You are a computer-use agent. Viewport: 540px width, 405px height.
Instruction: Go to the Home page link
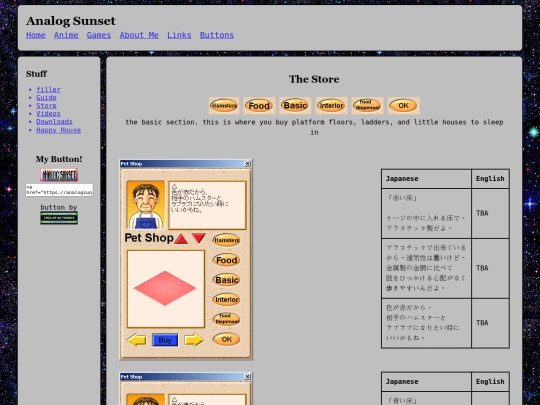point(36,35)
